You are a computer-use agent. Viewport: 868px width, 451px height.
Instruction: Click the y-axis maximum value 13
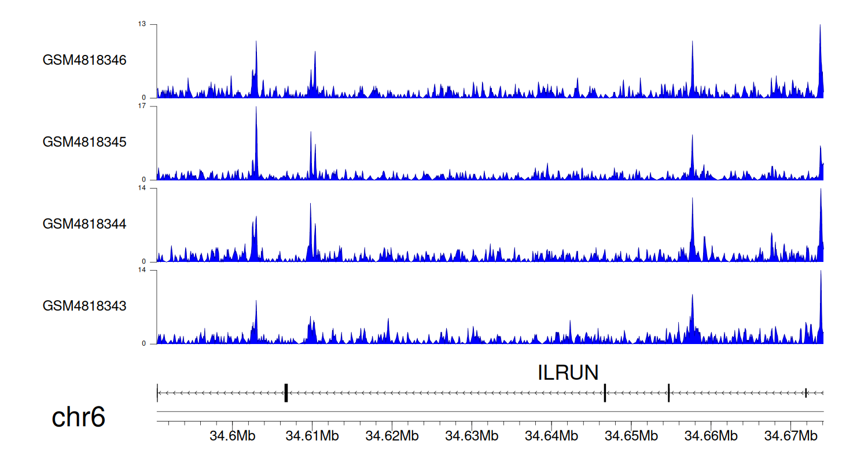click(x=141, y=24)
